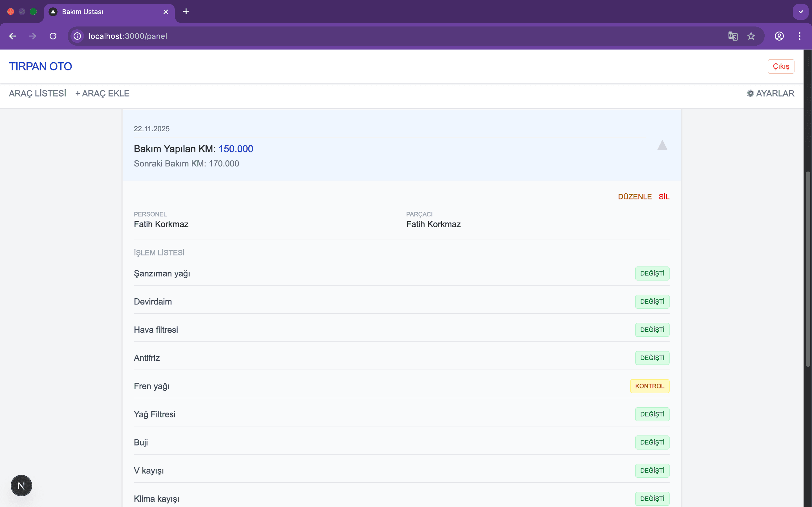
Task: Reload the page with the refresh icon
Action: [x=53, y=36]
